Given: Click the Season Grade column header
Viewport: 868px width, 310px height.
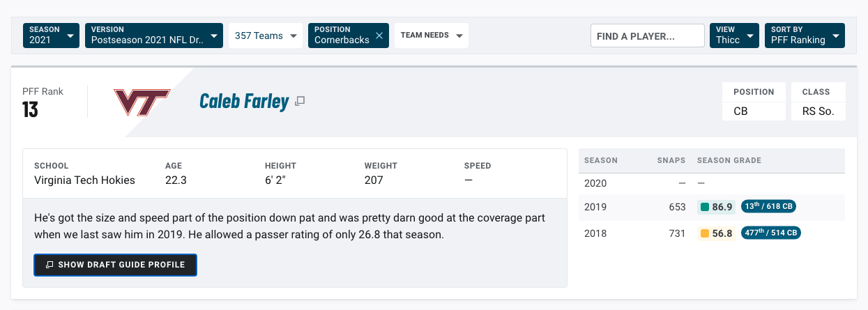Looking at the screenshot, I should coord(729,160).
